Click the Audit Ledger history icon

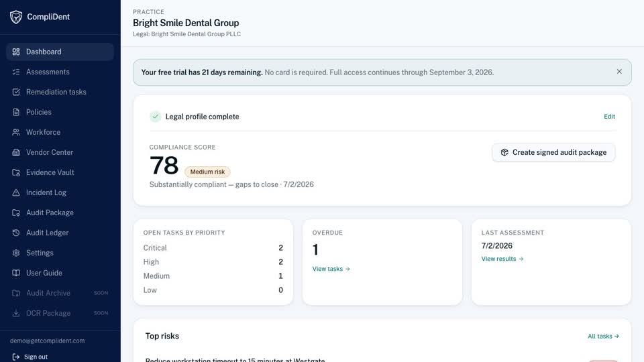tap(16, 233)
